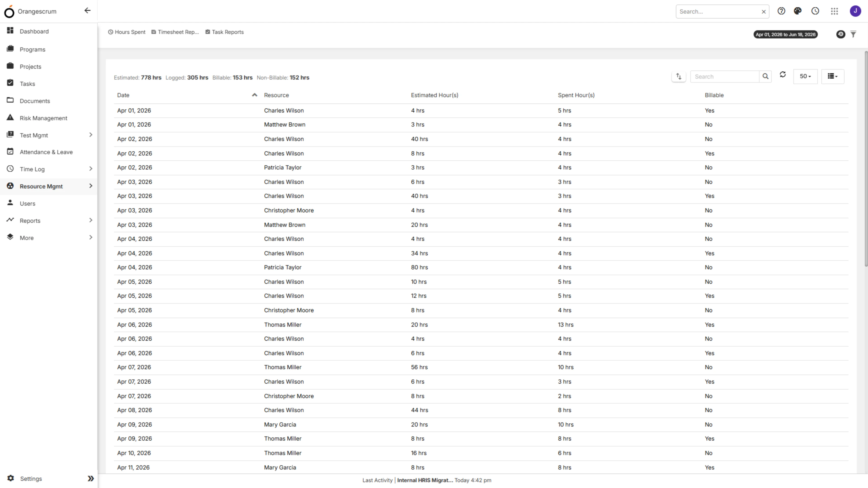Open Documents folder icon
The height and width of the screenshot is (488, 868).
pos(10,100)
